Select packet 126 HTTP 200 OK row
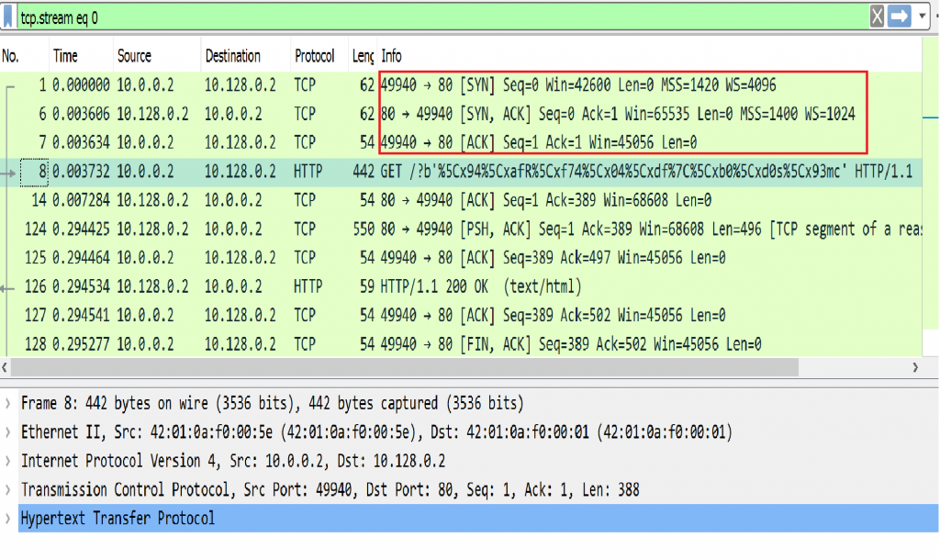The height and width of the screenshot is (560, 940). click(461, 286)
